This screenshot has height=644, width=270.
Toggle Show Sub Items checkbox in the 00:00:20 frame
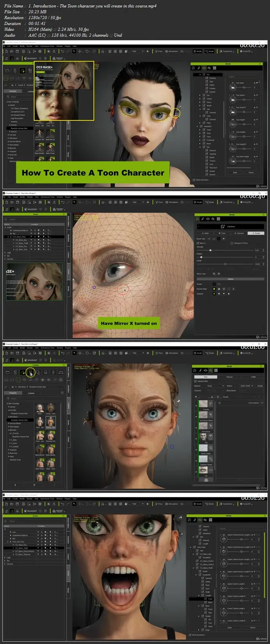[x=194, y=180]
